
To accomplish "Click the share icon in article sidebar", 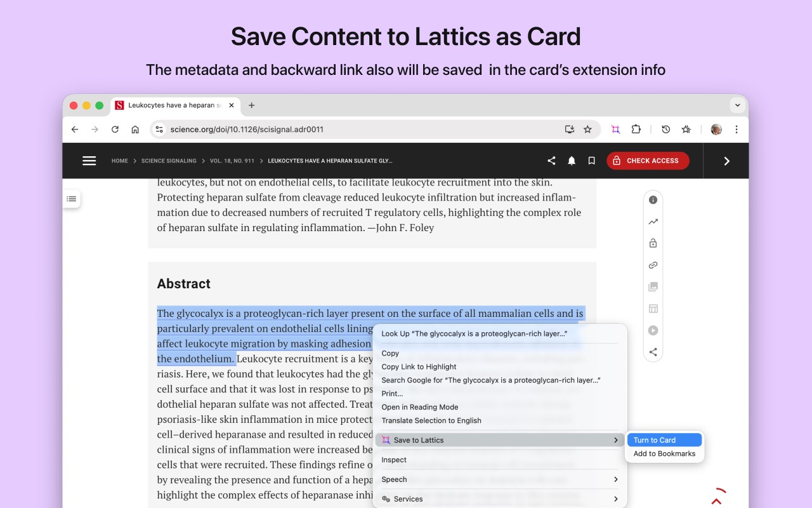I will pyautogui.click(x=653, y=352).
